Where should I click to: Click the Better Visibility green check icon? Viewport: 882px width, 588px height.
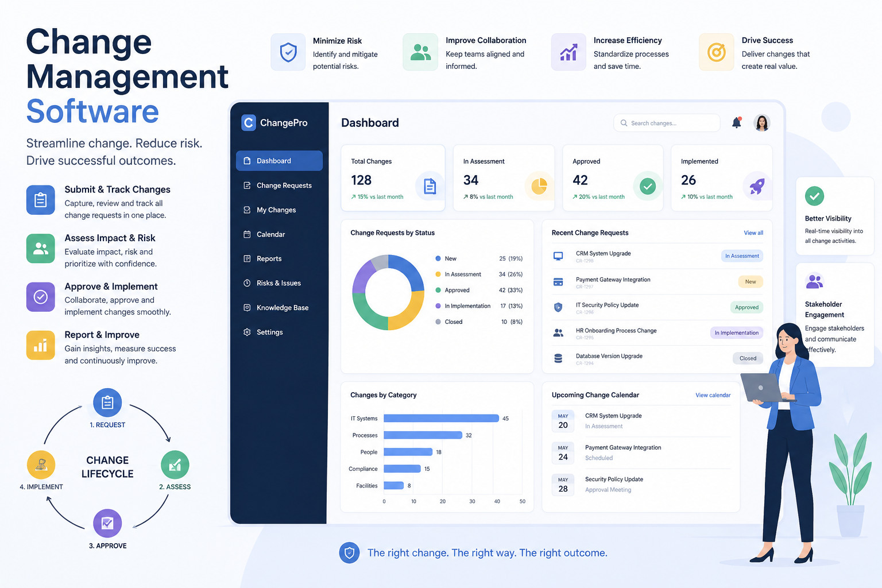(814, 196)
